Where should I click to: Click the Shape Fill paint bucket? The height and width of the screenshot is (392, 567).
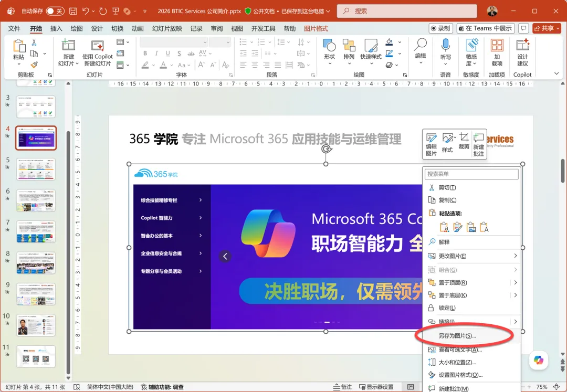pos(389,43)
